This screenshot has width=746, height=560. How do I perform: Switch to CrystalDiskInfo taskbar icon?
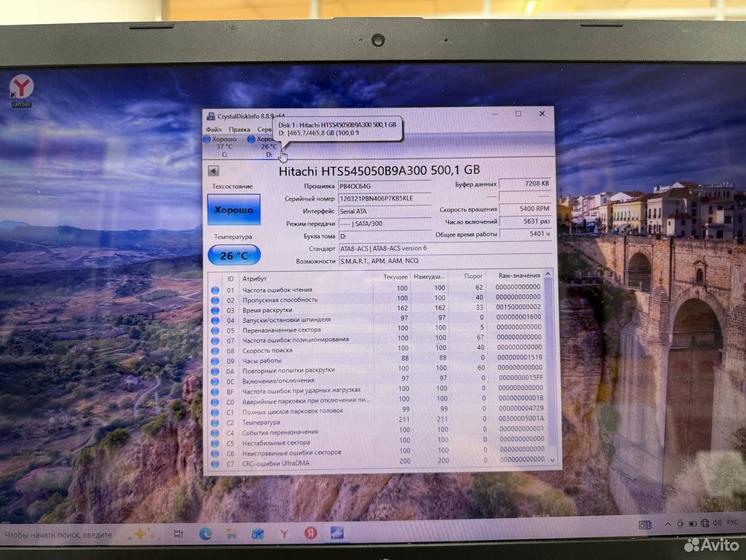pyautogui.click(x=337, y=533)
